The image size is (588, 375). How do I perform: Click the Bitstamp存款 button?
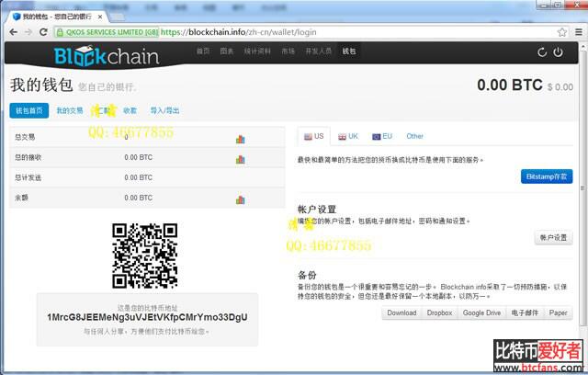coord(547,176)
